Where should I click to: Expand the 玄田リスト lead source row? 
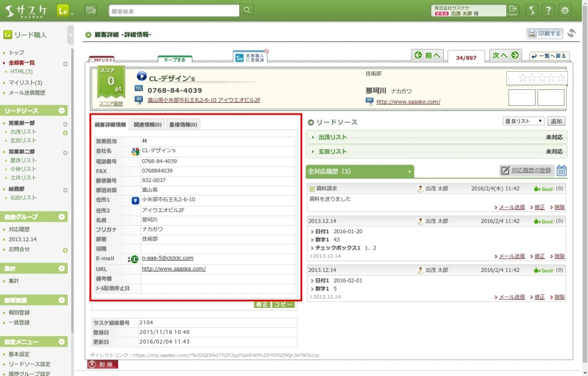pyautogui.click(x=436, y=152)
